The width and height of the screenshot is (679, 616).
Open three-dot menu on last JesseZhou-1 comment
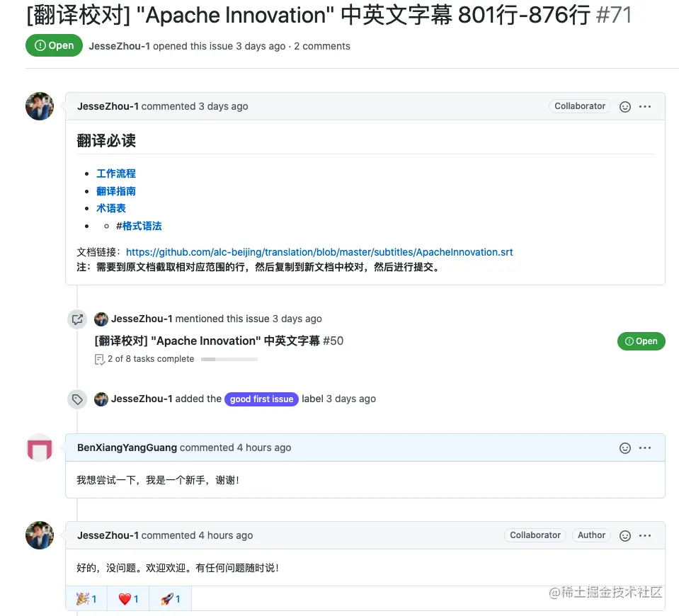click(x=645, y=536)
